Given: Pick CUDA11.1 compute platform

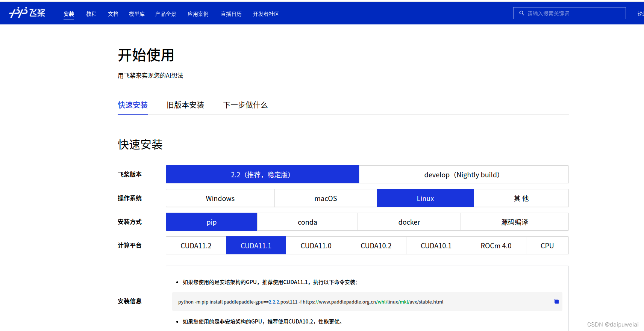Looking at the screenshot, I should coord(256,245).
